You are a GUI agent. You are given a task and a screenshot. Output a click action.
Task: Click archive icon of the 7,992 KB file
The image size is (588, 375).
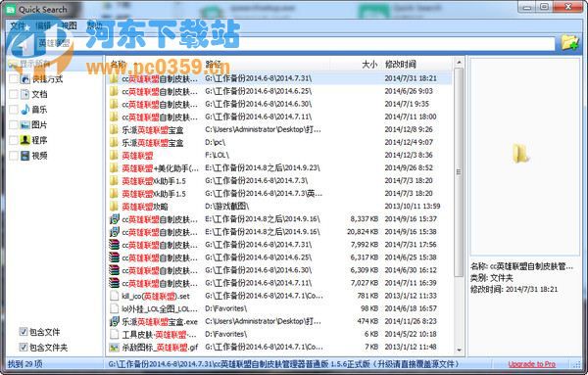114,245
